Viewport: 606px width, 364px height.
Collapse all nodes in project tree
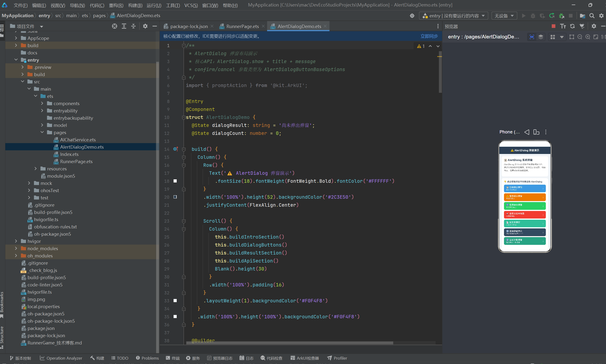coord(133,26)
